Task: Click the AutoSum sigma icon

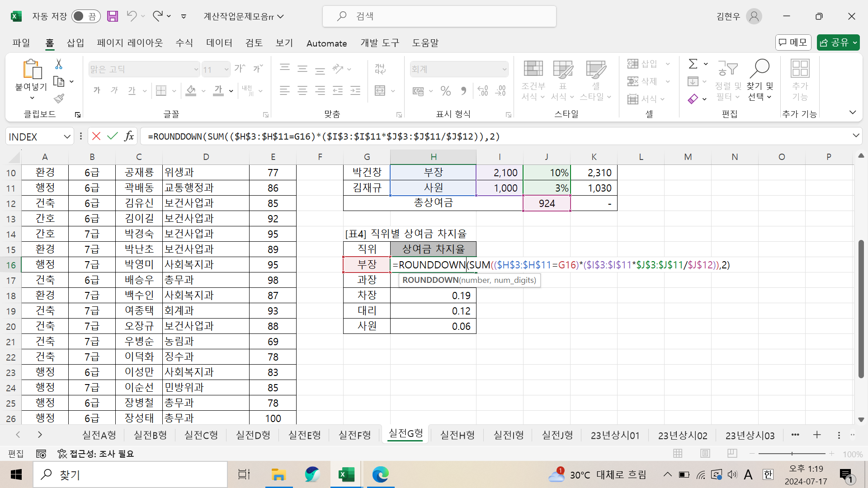Action: pyautogui.click(x=693, y=64)
